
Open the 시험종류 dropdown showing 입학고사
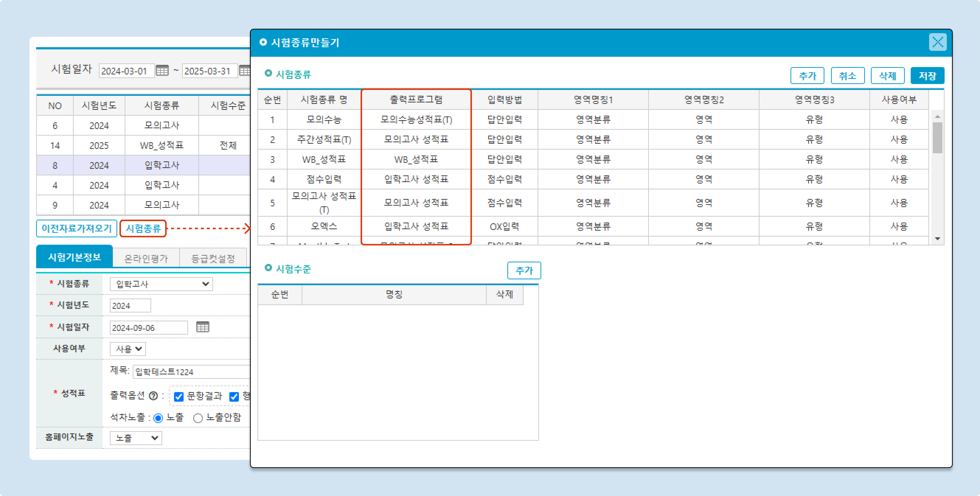click(161, 284)
